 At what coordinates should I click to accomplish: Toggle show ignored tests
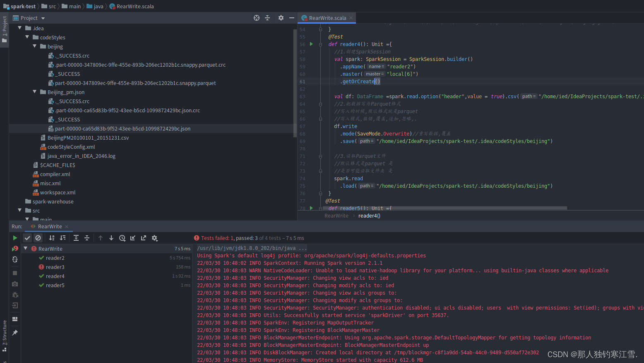[38, 238]
